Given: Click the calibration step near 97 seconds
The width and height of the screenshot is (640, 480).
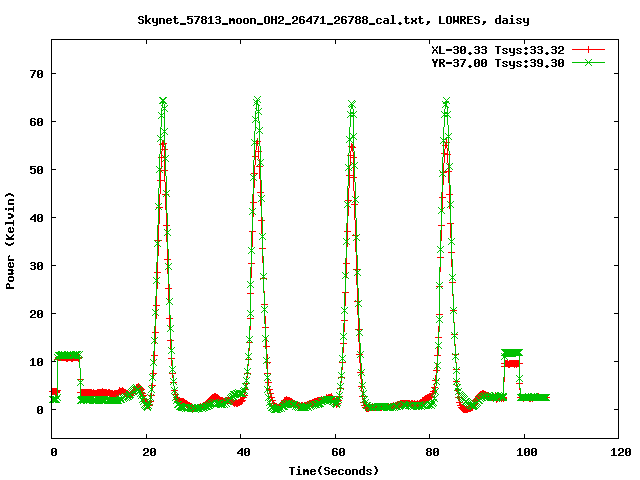Looking at the screenshot, I should tap(511, 356).
